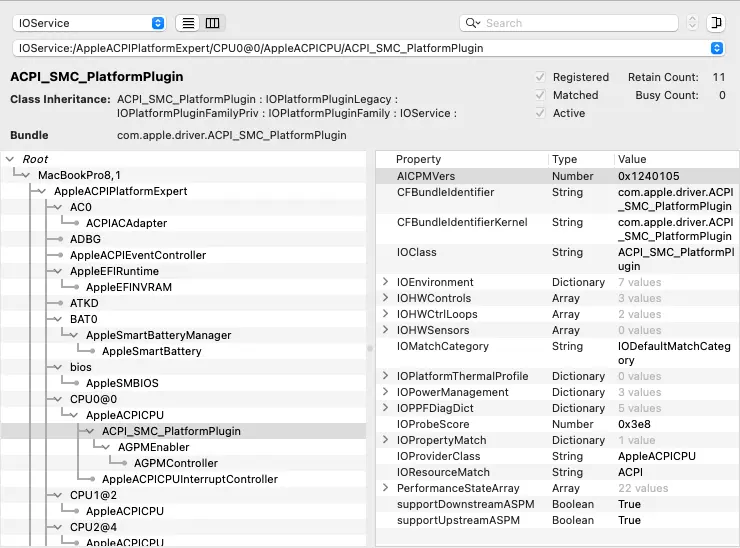This screenshot has width=740, height=548.
Task: Click the search result stepper arrows
Action: tap(692, 23)
